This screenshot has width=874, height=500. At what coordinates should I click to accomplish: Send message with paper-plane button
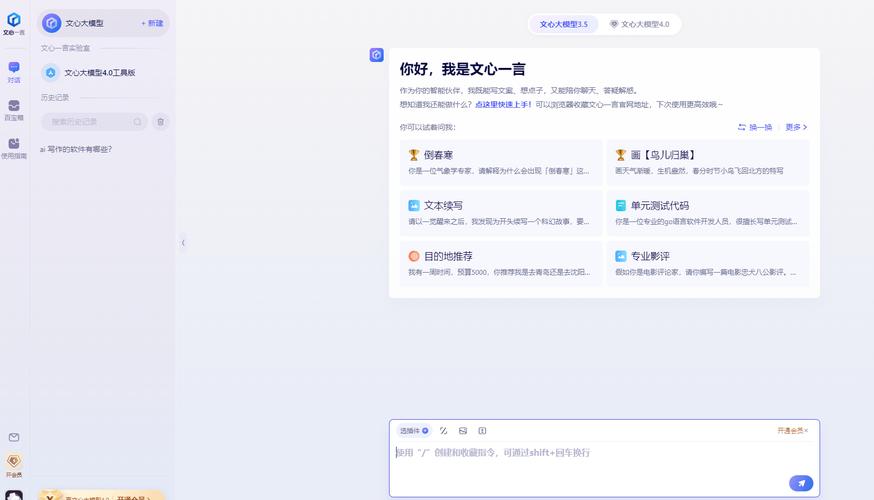pos(801,483)
